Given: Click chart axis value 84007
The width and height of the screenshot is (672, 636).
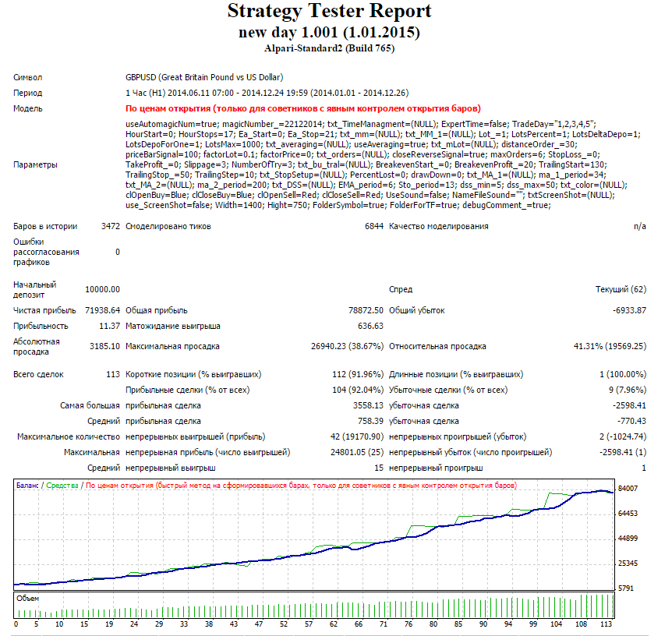Looking at the screenshot, I should coord(628,489).
